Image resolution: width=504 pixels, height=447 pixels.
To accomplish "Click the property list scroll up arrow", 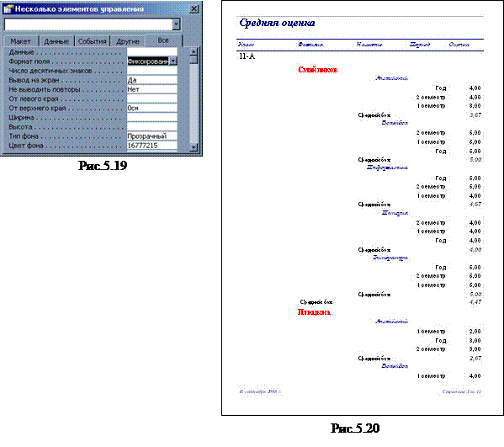I will coord(194,51).
